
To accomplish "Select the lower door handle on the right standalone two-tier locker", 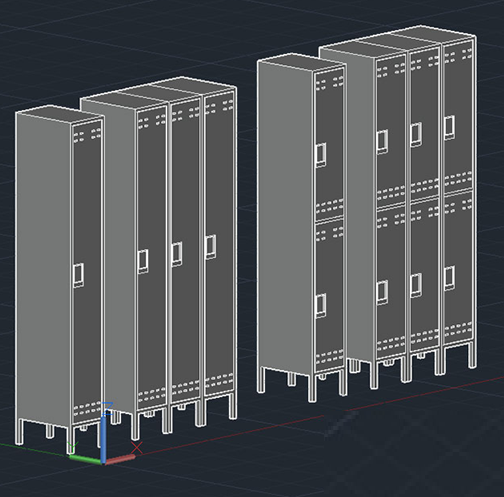I will [x=321, y=305].
